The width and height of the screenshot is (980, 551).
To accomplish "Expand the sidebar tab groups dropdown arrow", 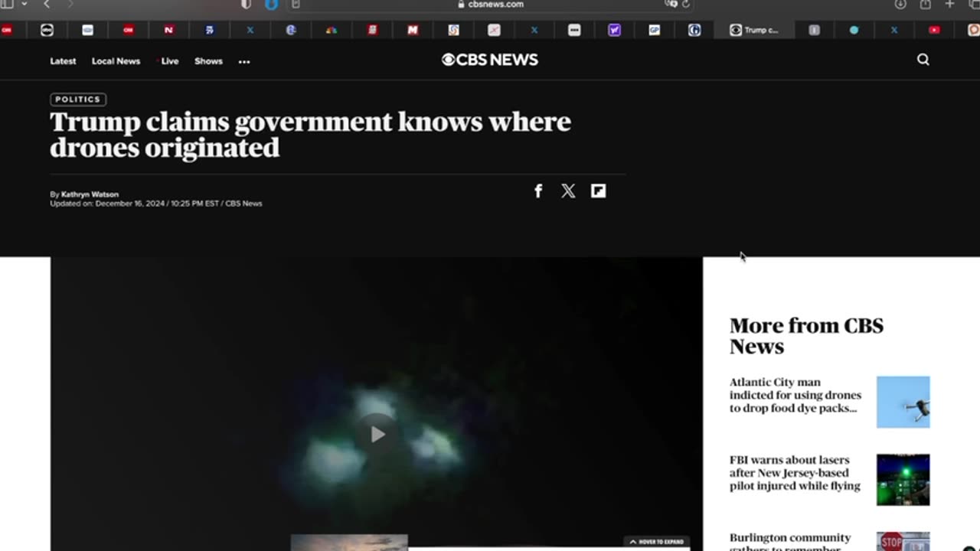I will pos(24,4).
